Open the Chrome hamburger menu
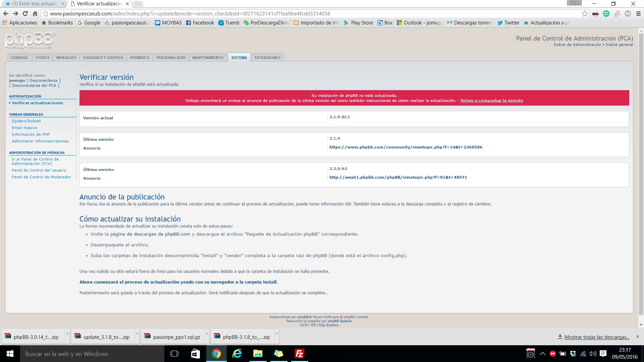Image resolution: width=644 pixels, height=362 pixels. pos(638,14)
